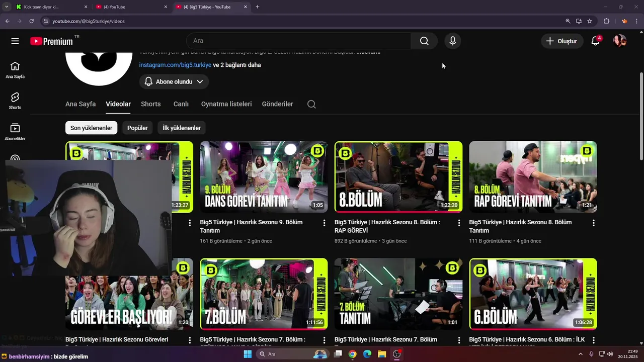644x362 pixels.
Task: Open the instagram.com/big5.turkiye link
Action: (x=175, y=65)
